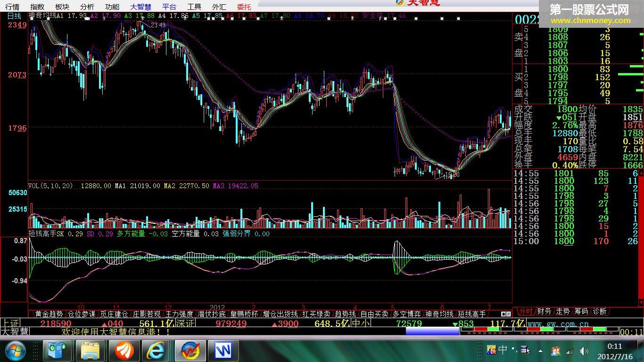Click the 日线 period label
The width and height of the screenshot is (644, 362).
pyautogui.click(x=14, y=16)
